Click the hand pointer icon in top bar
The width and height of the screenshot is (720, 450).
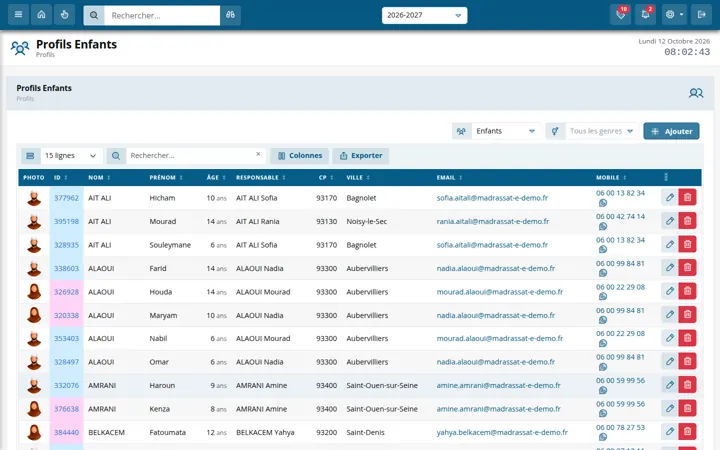[x=64, y=15]
